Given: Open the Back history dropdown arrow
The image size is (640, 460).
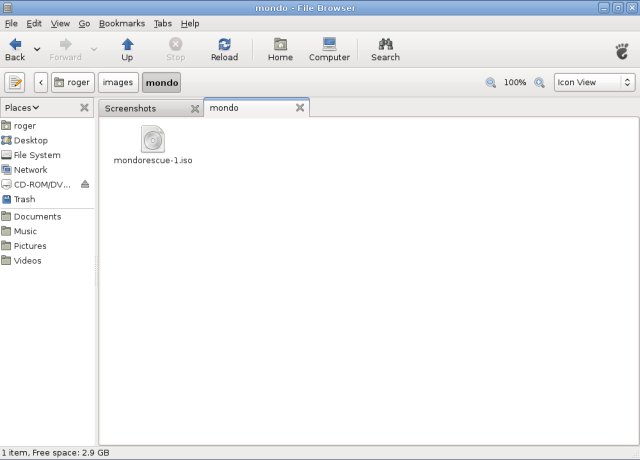Looking at the screenshot, I should 37,49.
